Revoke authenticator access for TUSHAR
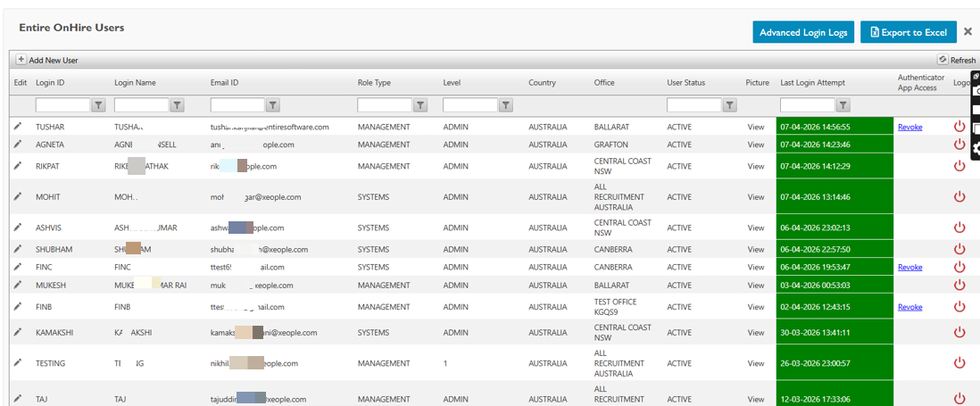 pyautogui.click(x=909, y=127)
